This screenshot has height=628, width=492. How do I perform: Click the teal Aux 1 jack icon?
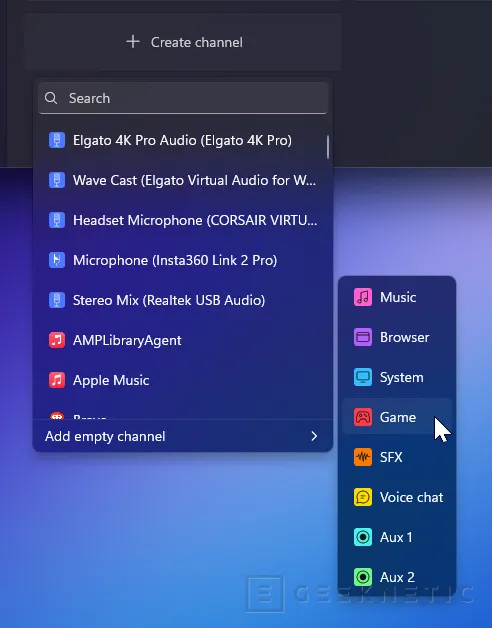click(x=363, y=537)
